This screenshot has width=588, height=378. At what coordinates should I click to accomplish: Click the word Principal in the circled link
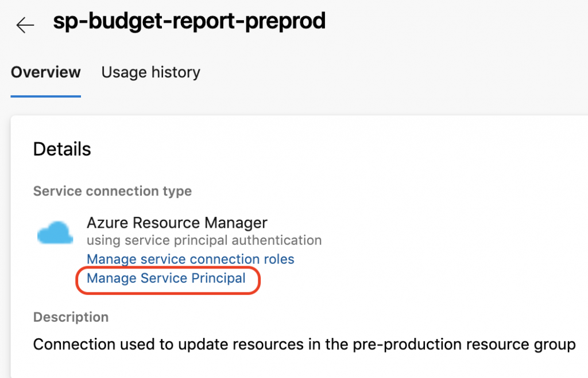point(218,278)
